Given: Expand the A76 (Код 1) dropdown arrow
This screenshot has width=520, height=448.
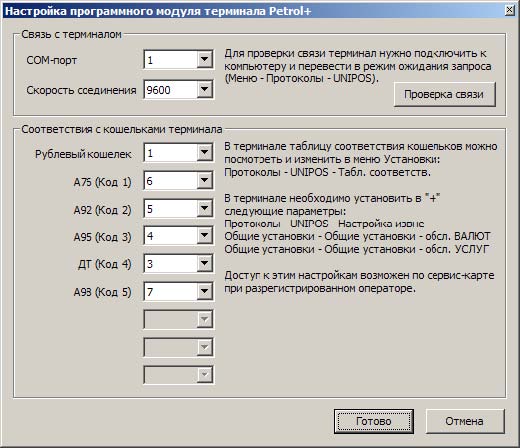Looking at the screenshot, I should pos(204,181).
